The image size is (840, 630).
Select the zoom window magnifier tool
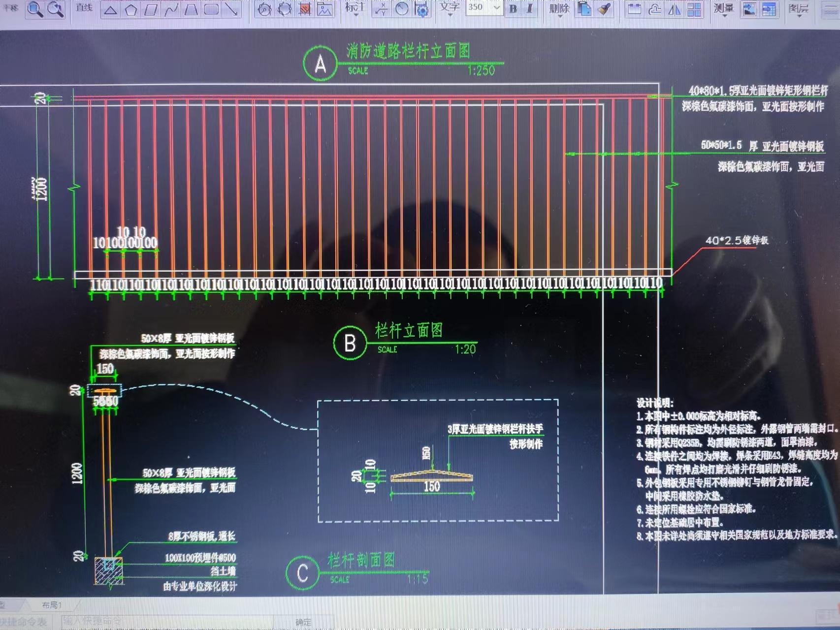34,9
